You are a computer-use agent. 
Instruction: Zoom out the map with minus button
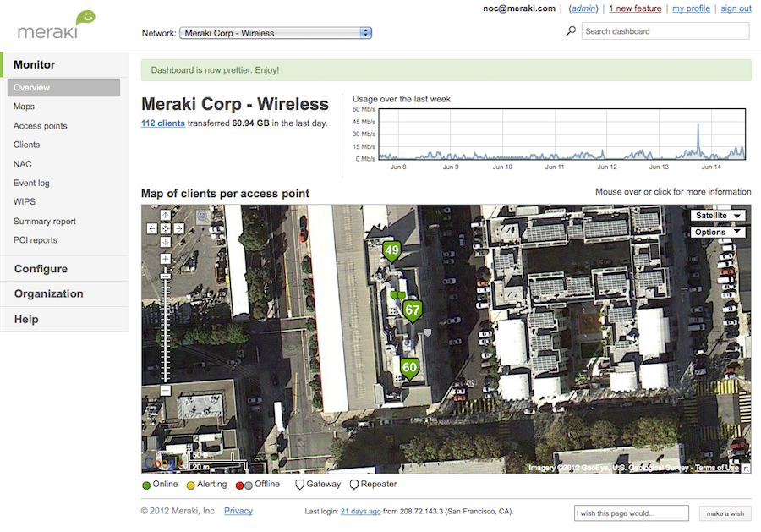click(x=166, y=390)
